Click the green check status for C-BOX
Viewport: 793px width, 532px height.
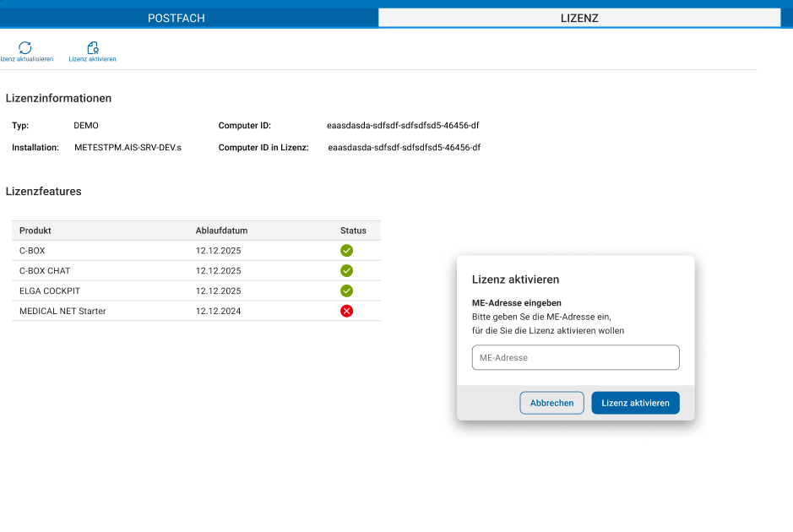[346, 250]
